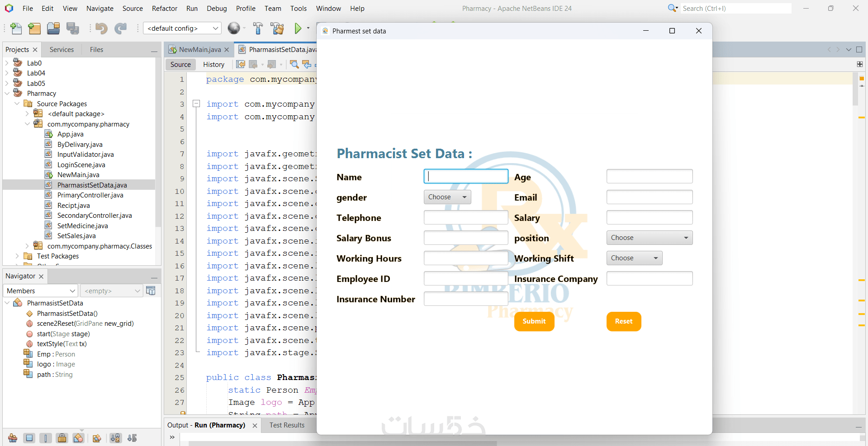Click the New File toolbar icon

16,28
